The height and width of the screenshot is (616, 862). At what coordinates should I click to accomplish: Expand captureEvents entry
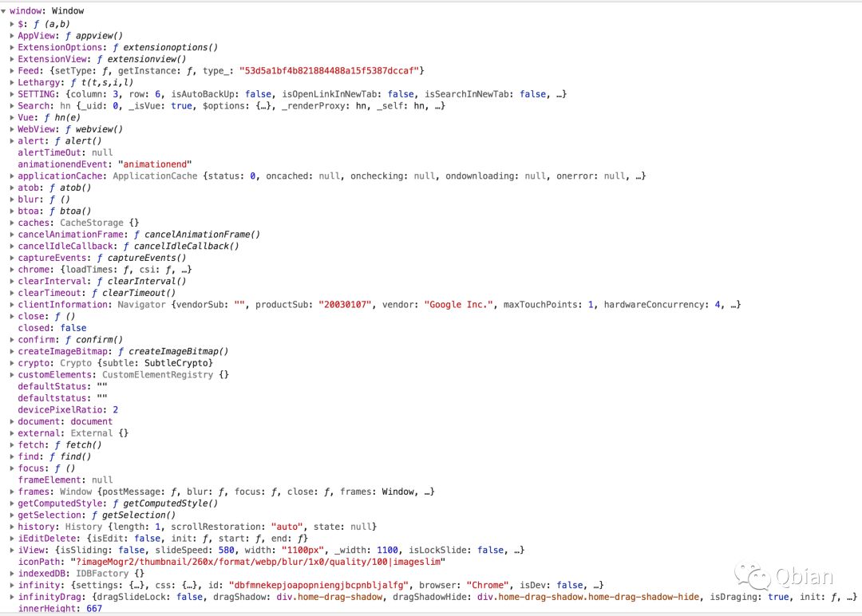click(11, 258)
